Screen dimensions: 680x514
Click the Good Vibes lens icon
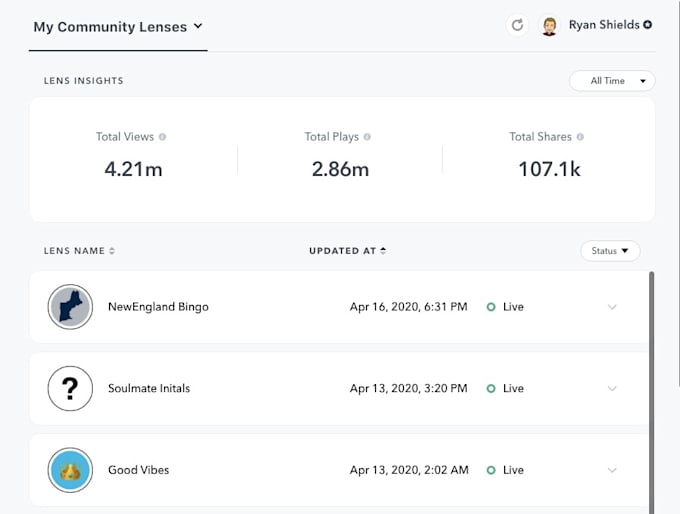click(70, 469)
